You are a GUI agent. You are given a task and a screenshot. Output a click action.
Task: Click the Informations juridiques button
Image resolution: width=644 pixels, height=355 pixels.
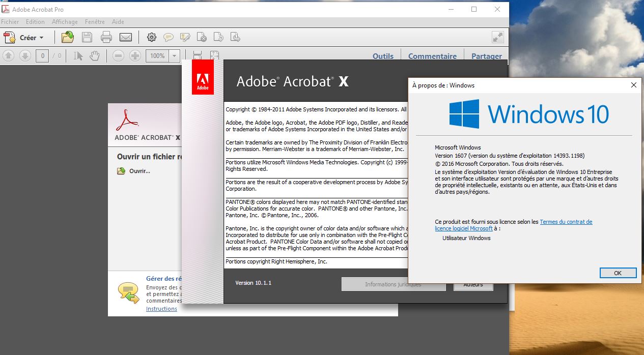coord(393,284)
